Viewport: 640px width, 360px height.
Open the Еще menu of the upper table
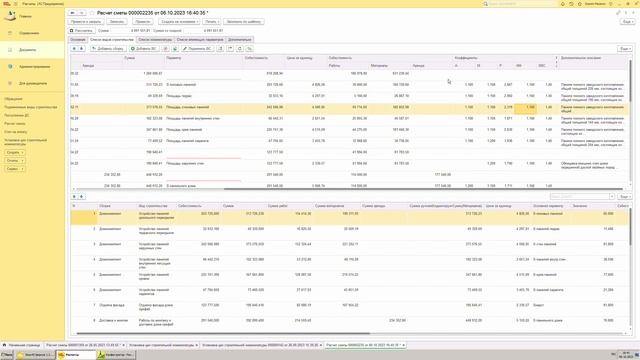coord(624,49)
